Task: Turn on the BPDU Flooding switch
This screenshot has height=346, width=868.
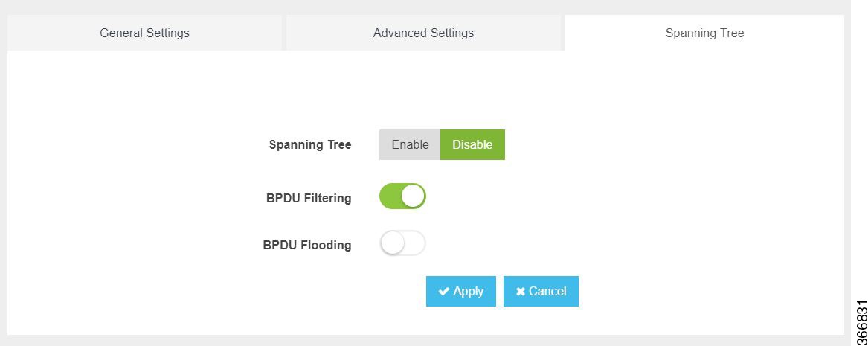Action: click(x=402, y=243)
